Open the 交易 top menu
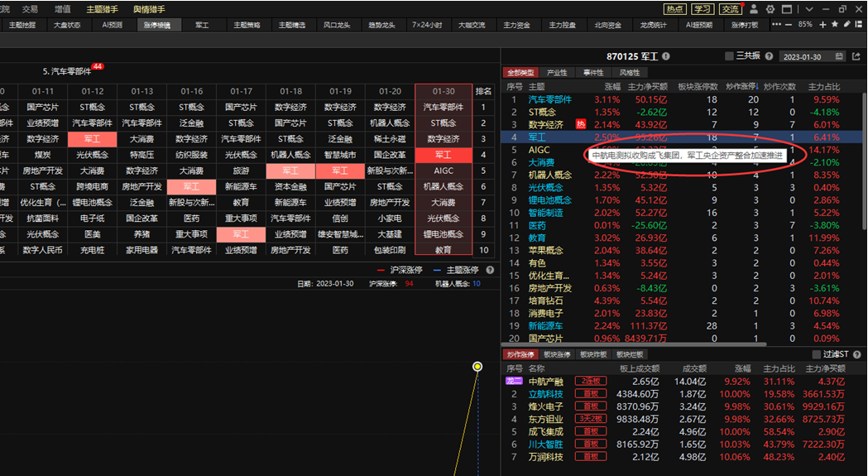Viewport: 868px width, 476px height. pyautogui.click(x=31, y=9)
